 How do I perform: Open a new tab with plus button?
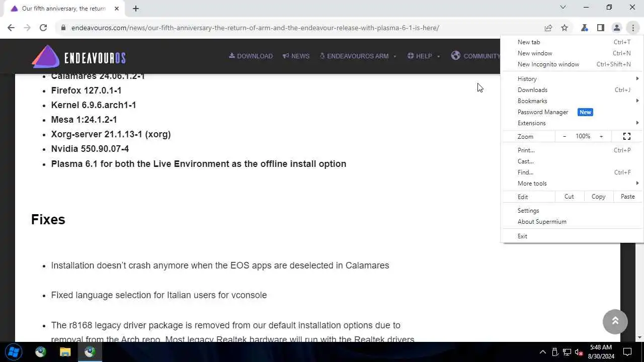(136, 9)
